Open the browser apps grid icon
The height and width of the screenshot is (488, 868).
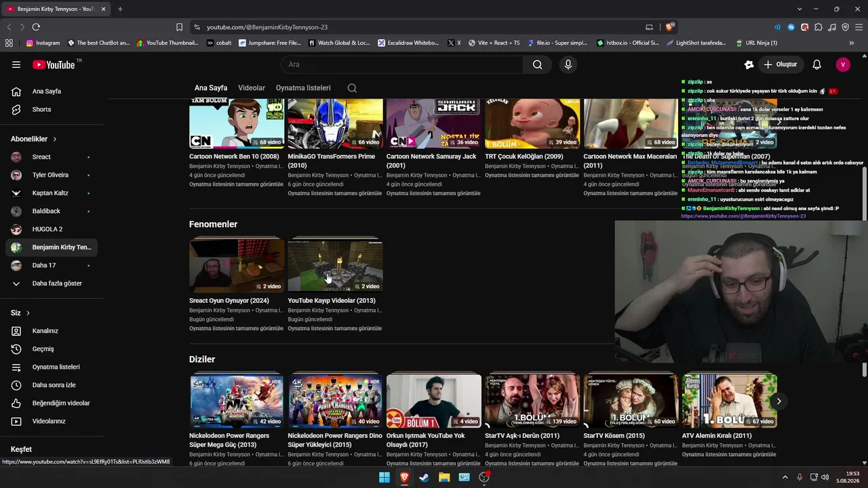pos(9,43)
